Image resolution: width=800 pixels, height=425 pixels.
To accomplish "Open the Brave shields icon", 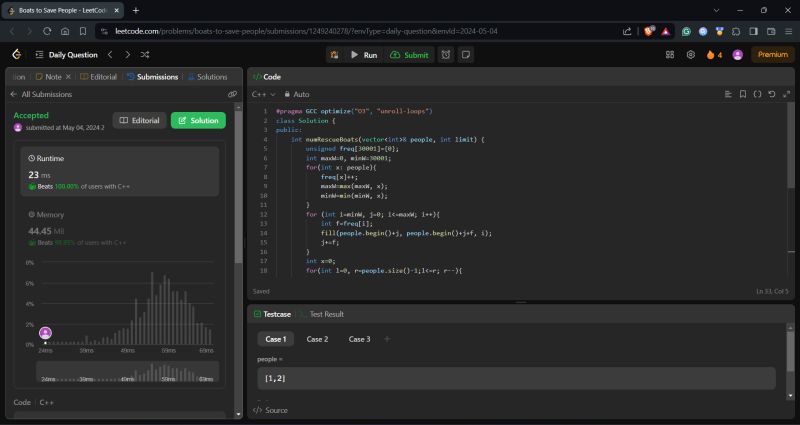I will [x=649, y=31].
